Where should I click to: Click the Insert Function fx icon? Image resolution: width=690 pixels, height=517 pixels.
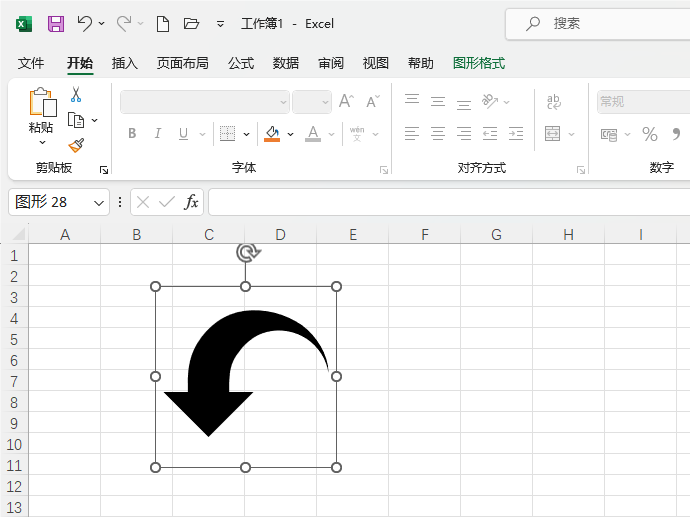(191, 202)
